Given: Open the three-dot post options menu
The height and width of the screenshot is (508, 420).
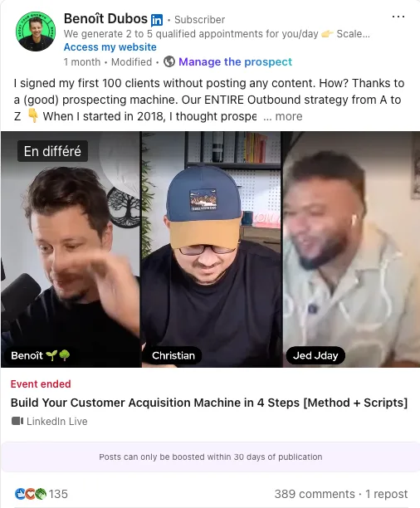Looking at the screenshot, I should point(398,17).
